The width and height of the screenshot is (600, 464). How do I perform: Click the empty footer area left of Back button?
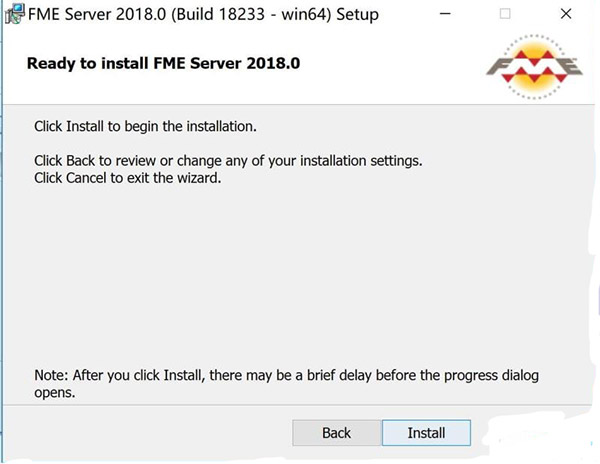click(x=150, y=433)
